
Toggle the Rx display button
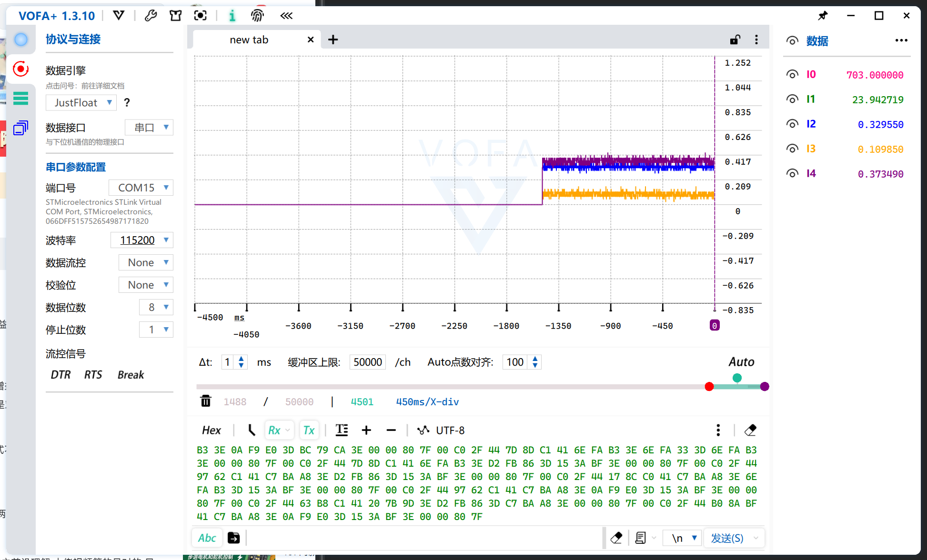(274, 430)
